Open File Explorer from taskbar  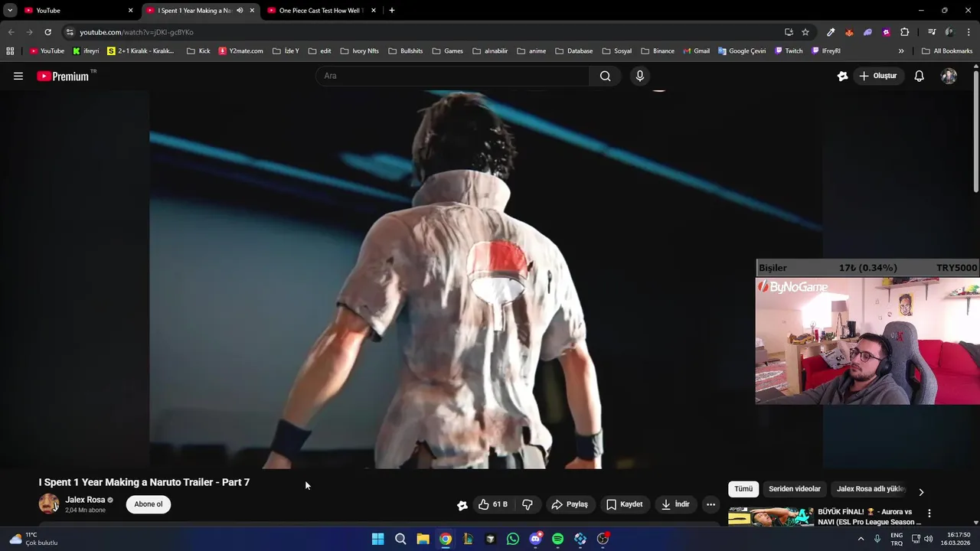coord(423,539)
